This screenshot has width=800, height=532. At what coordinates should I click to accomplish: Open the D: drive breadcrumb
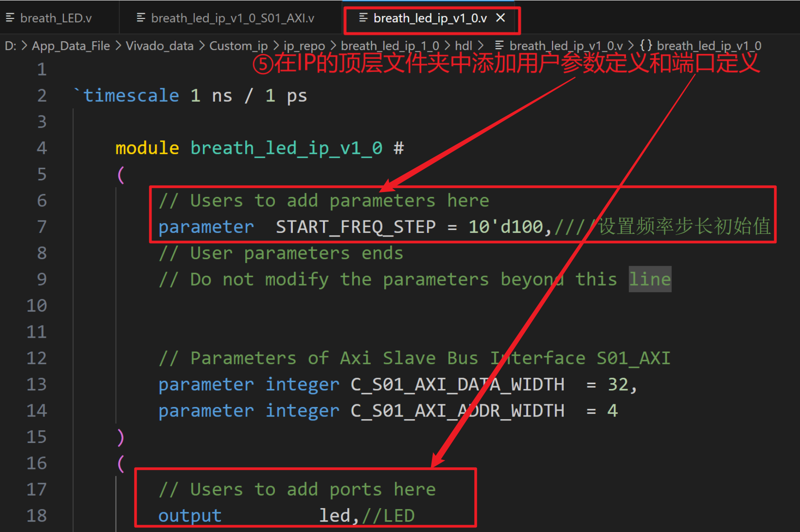[10, 46]
